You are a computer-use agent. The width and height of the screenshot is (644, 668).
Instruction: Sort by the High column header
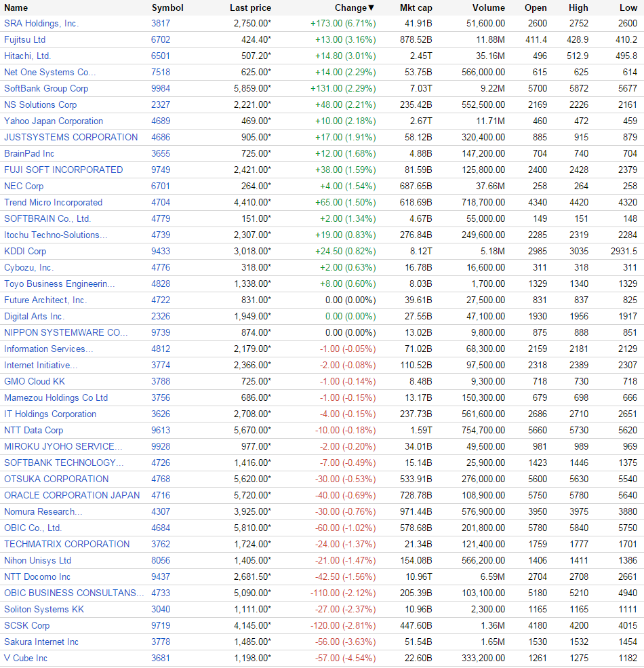click(x=578, y=7)
